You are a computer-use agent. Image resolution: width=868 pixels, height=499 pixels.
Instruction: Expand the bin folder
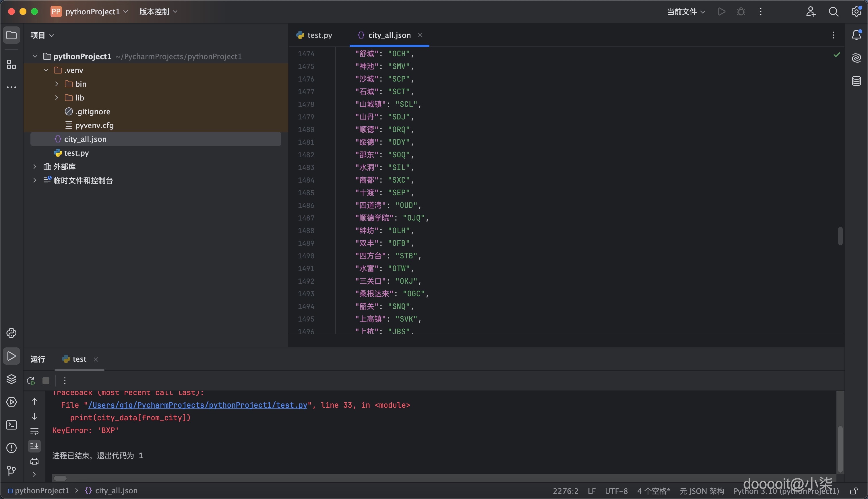57,84
